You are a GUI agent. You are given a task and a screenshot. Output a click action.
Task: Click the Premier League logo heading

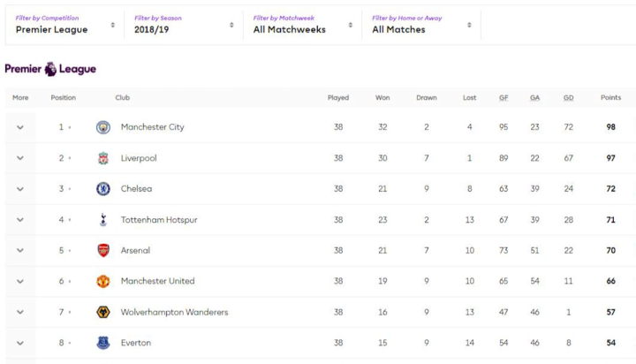(x=50, y=69)
